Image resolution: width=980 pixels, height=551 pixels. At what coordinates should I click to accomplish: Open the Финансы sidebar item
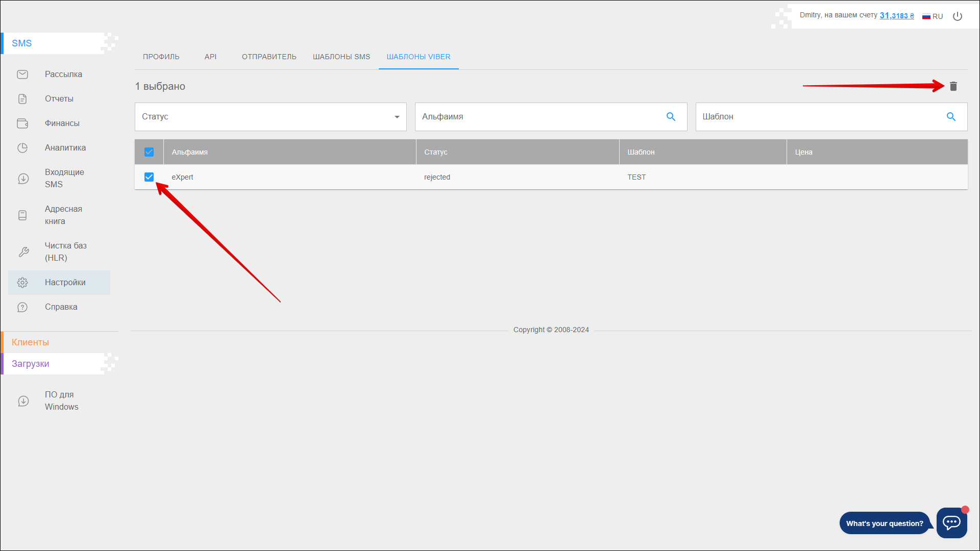coord(62,123)
